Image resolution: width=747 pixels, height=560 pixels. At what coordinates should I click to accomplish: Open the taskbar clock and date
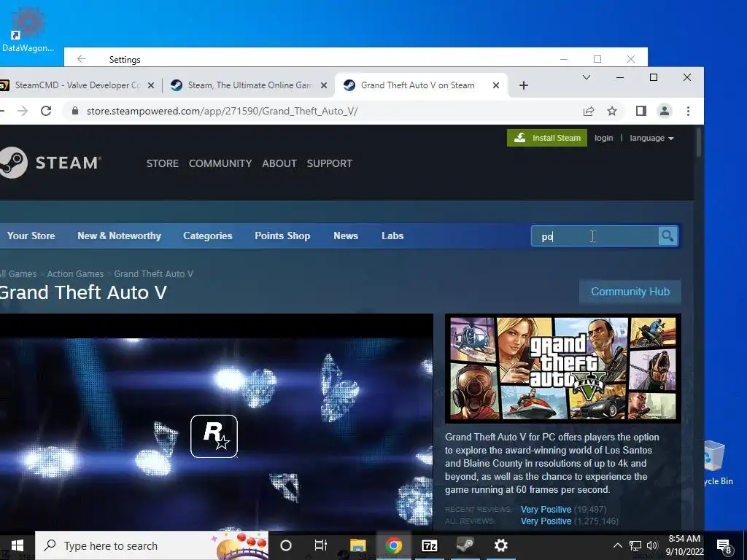tap(684, 545)
